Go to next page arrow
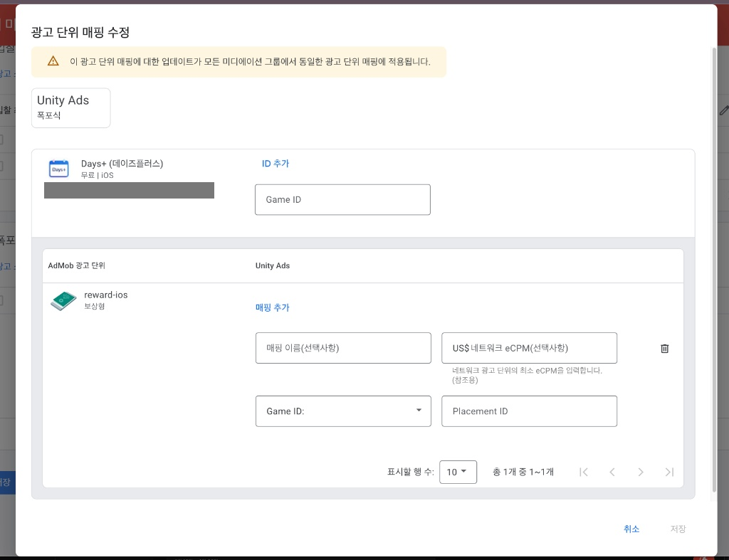The width and height of the screenshot is (729, 560). click(x=641, y=472)
